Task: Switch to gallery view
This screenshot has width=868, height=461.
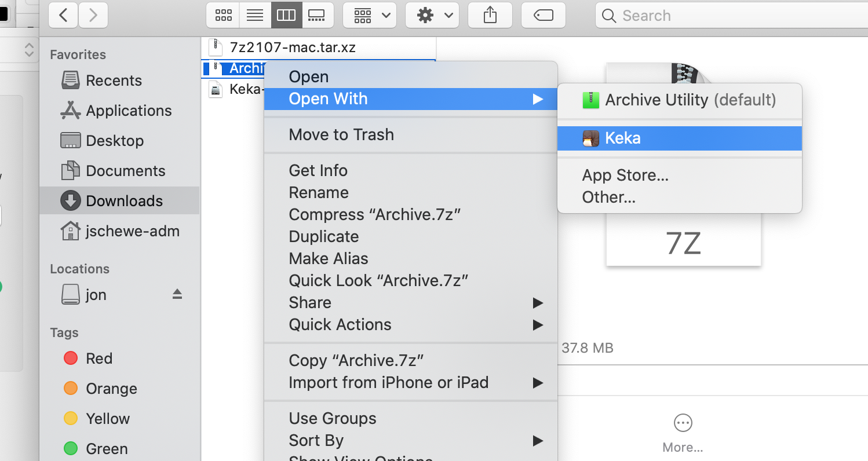Action: [x=318, y=15]
